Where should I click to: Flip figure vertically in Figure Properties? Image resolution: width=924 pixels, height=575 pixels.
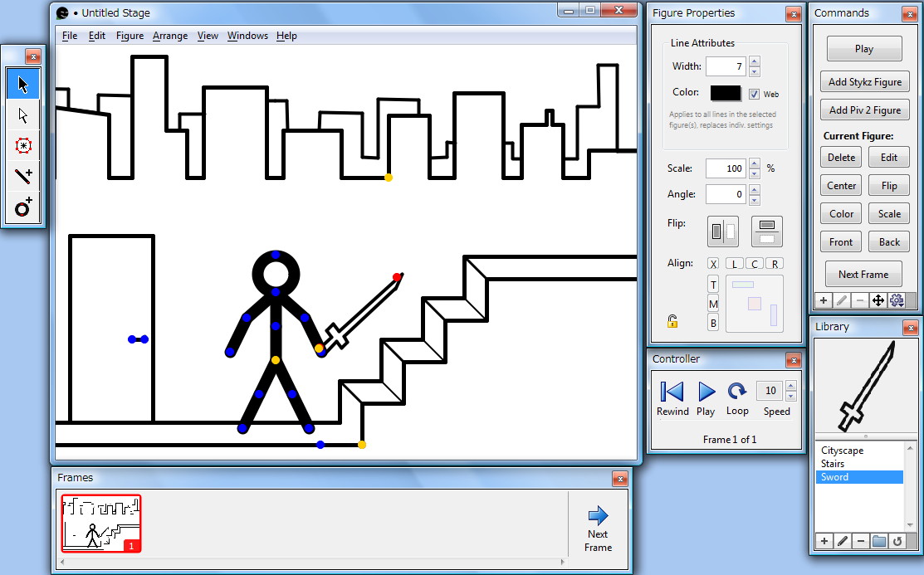point(766,231)
